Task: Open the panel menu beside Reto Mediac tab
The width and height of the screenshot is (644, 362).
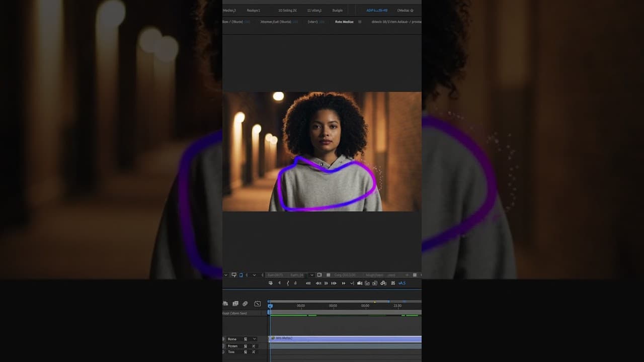Action: (360, 22)
